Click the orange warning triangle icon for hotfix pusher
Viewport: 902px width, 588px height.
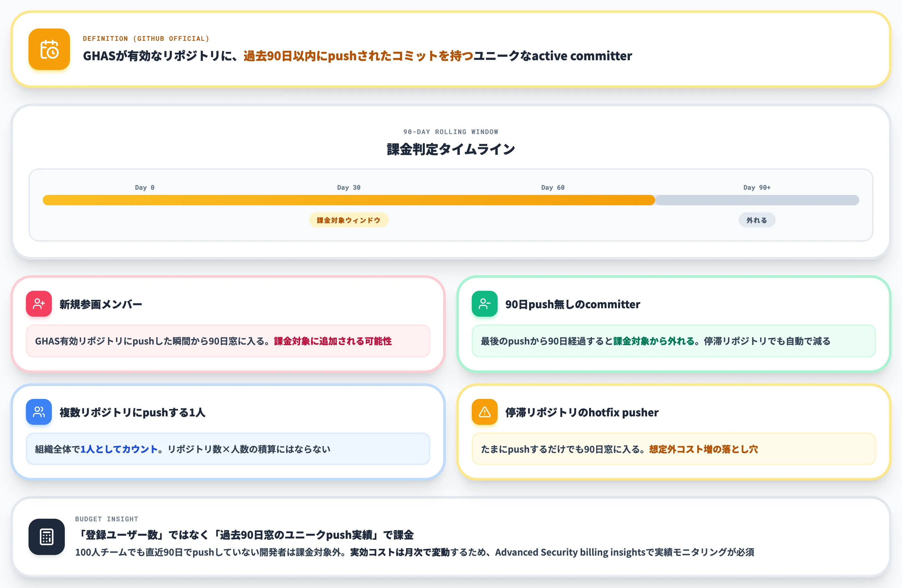[484, 412]
